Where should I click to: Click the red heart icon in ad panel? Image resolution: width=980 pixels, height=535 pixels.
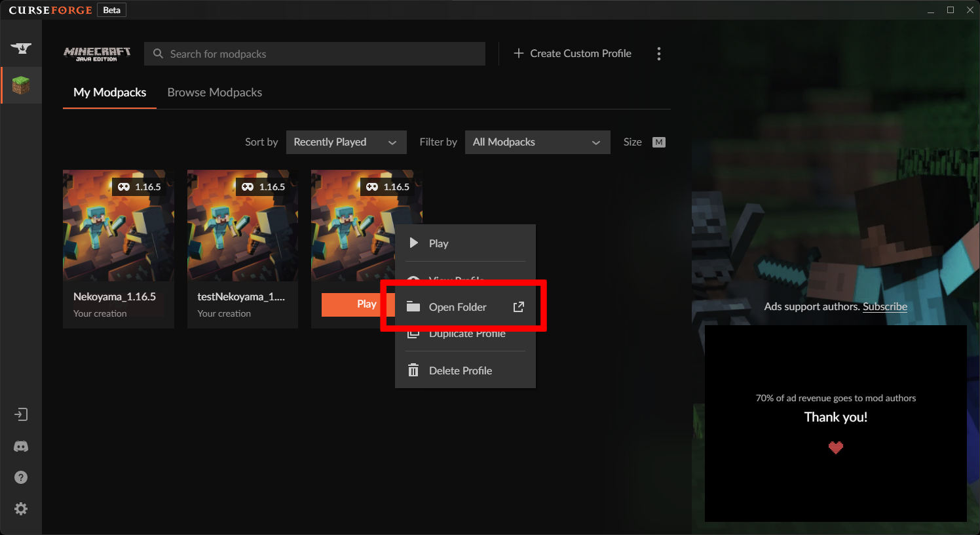tap(836, 448)
